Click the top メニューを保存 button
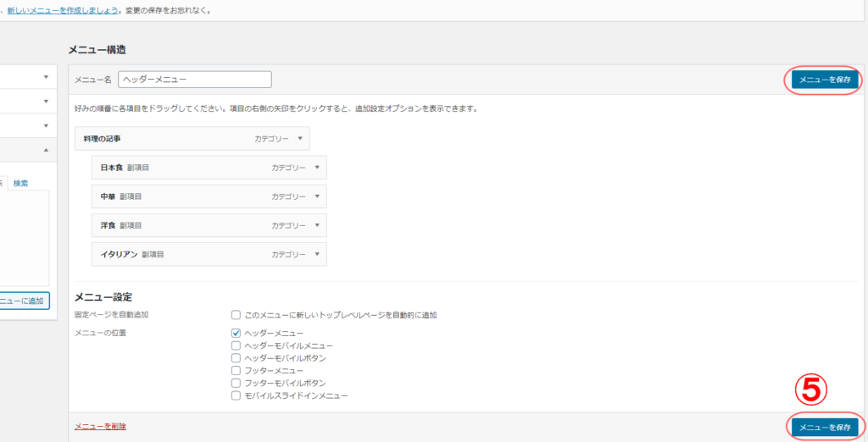This screenshot has width=868, height=442. tap(825, 80)
